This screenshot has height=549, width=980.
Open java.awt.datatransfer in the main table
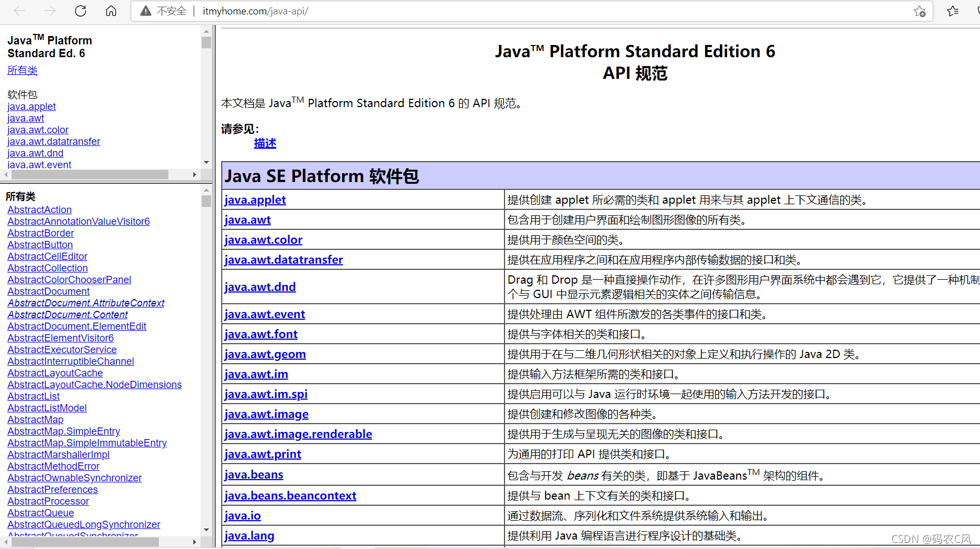(x=284, y=260)
